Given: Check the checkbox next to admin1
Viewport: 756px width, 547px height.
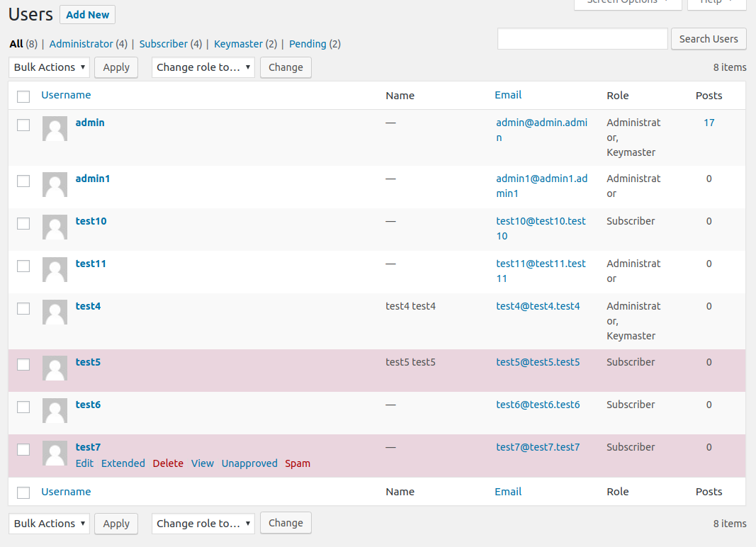Looking at the screenshot, I should point(23,181).
